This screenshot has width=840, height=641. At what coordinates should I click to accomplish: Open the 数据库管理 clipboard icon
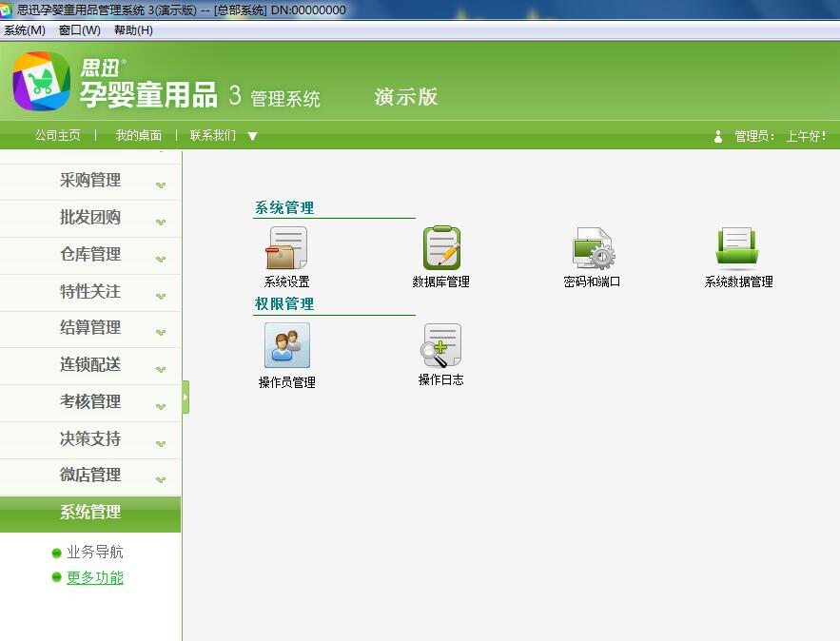pyautogui.click(x=441, y=247)
